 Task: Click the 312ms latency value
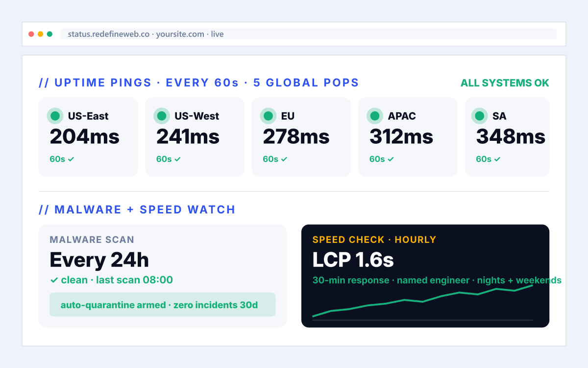point(401,136)
